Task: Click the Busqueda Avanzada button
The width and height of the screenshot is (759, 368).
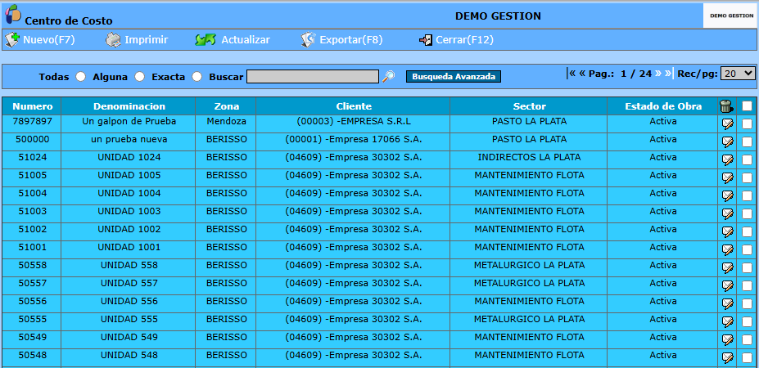Action: (x=454, y=77)
